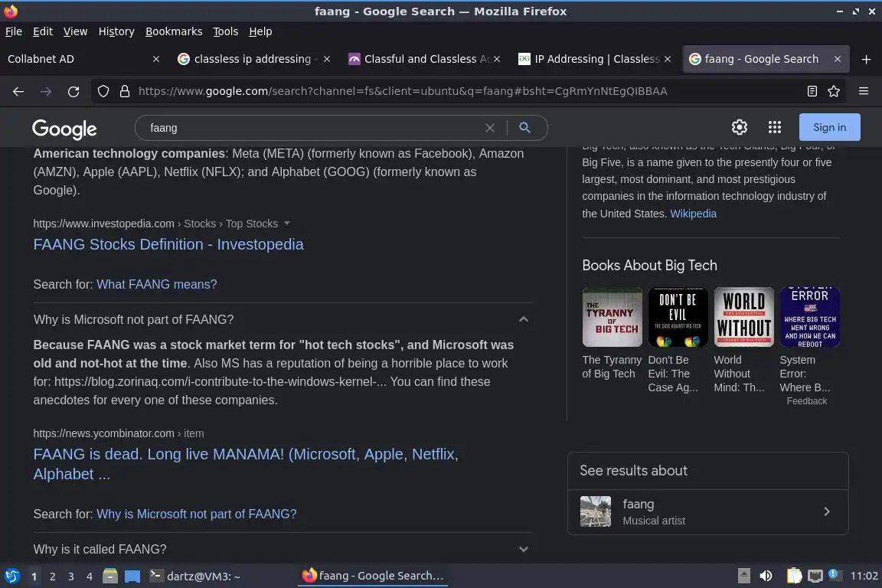This screenshot has width=882, height=588.
Task: Open the removable media eject tray icon
Action: tap(743, 576)
